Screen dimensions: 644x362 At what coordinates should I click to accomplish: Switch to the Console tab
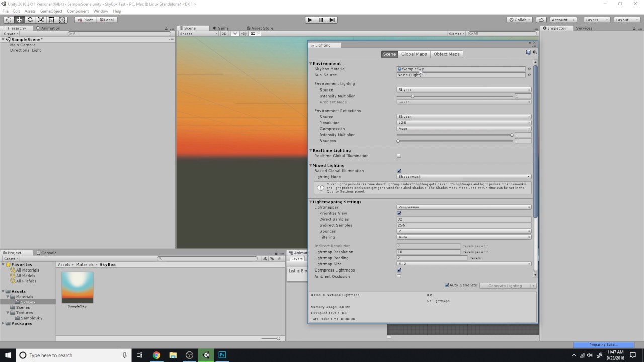point(46,253)
